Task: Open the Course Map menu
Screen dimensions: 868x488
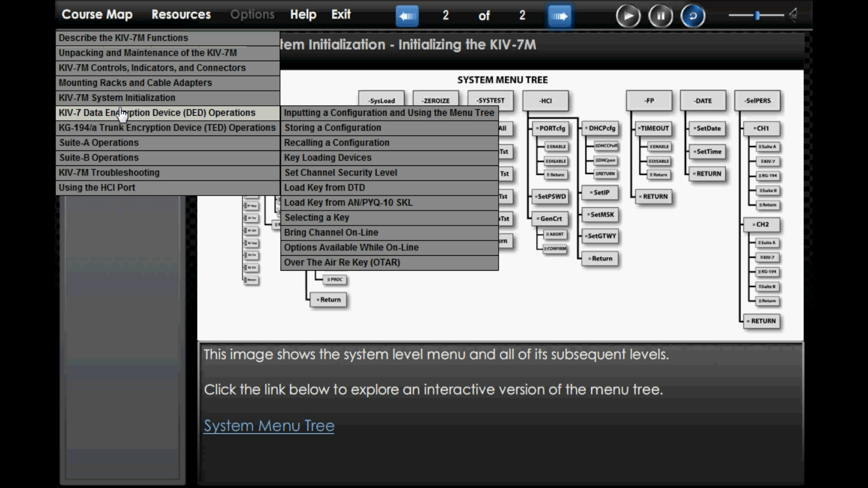Action: [97, 14]
